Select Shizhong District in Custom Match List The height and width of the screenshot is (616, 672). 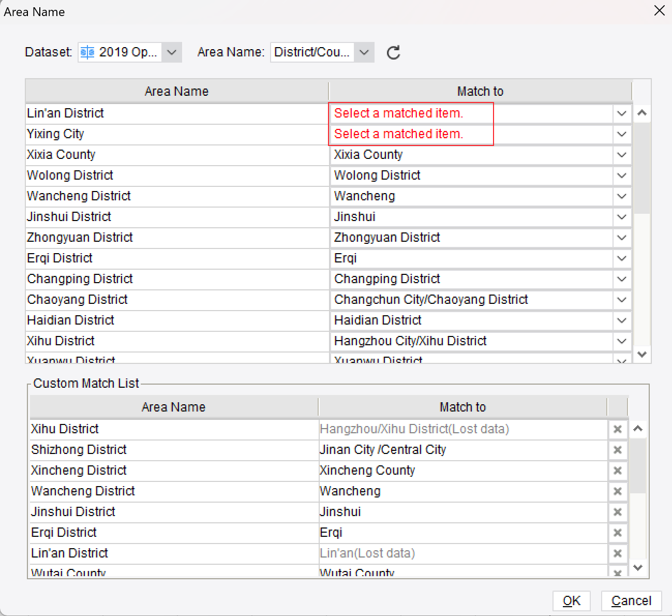click(x=174, y=450)
